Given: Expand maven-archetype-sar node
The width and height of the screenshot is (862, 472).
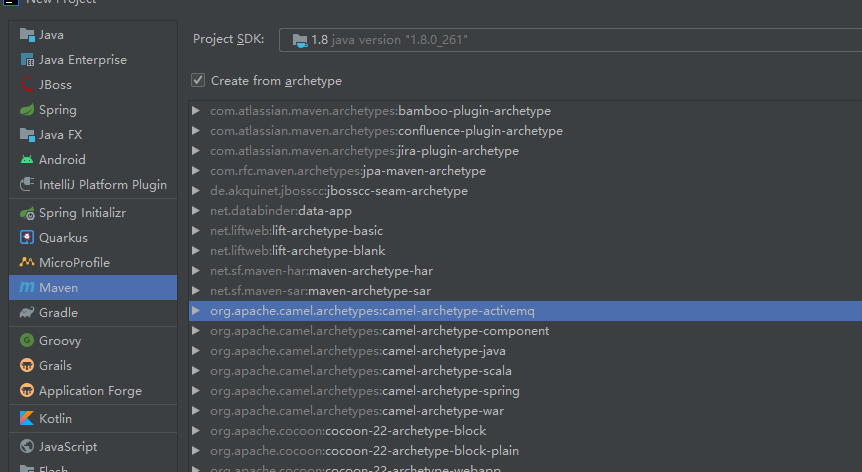Looking at the screenshot, I should point(196,290).
